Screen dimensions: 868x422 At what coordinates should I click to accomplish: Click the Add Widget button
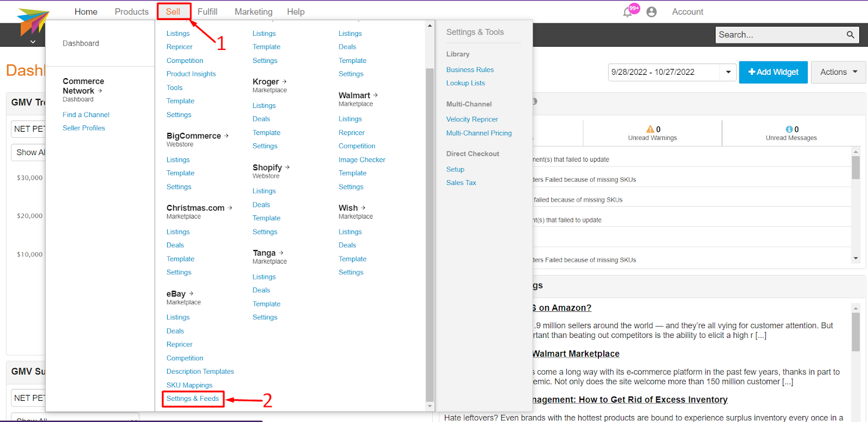pyautogui.click(x=773, y=72)
